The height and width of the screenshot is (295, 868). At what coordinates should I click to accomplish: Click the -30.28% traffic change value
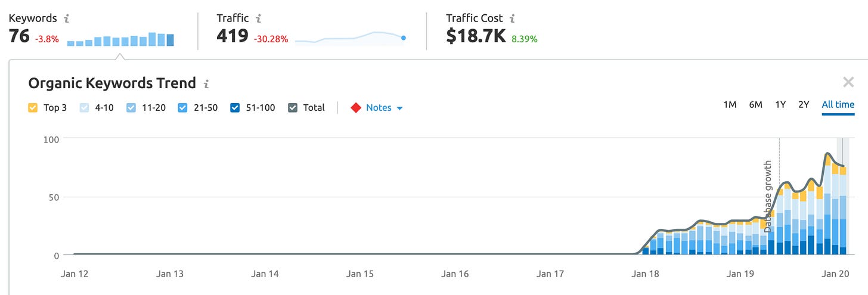tap(271, 39)
